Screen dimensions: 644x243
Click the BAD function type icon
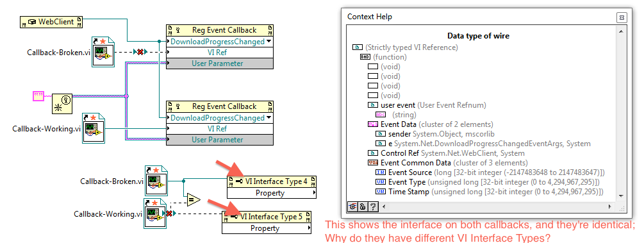coord(365,57)
